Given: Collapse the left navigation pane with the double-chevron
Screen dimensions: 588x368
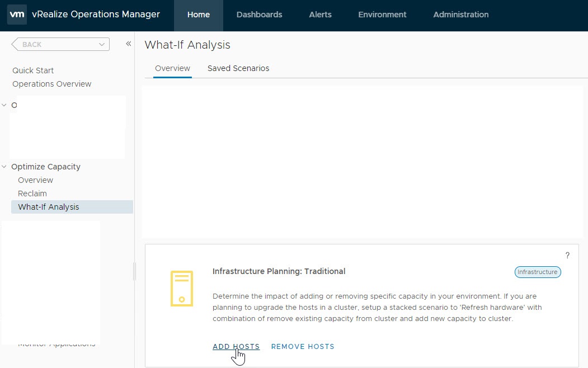Looking at the screenshot, I should (128, 44).
